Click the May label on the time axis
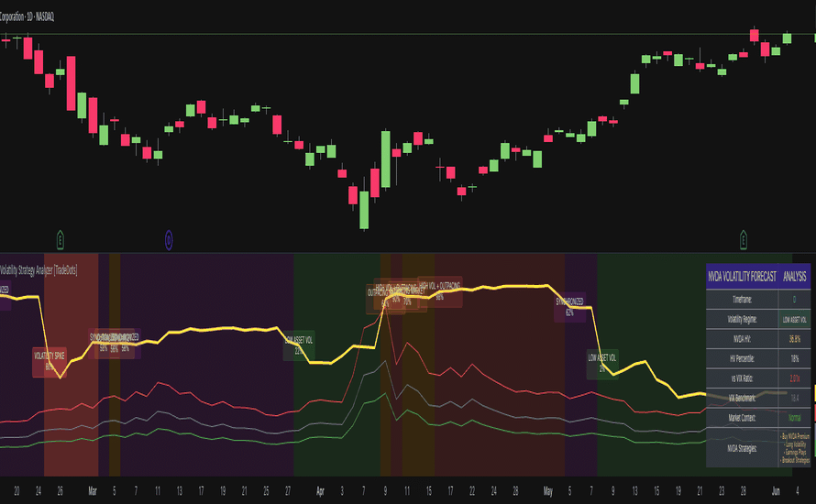The width and height of the screenshot is (816, 504). click(549, 490)
